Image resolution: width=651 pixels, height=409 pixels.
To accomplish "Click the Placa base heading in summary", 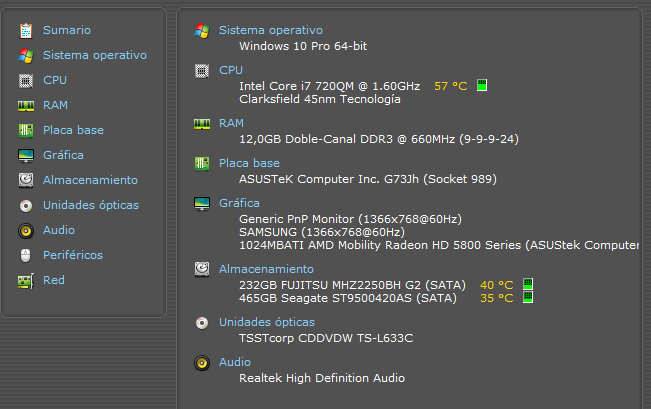I will [x=249, y=163].
